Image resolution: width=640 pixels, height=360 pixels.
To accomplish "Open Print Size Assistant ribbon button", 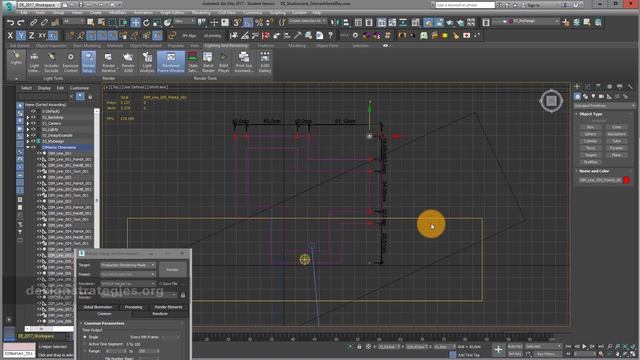I will tap(243, 62).
